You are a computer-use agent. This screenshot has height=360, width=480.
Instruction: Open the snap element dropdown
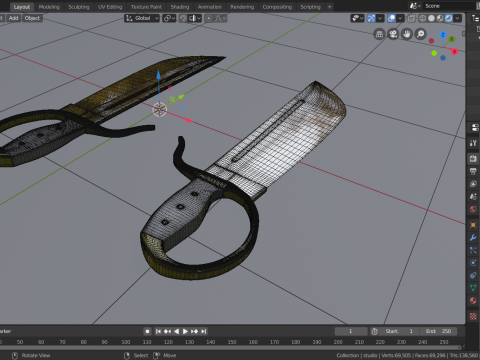tap(195, 18)
